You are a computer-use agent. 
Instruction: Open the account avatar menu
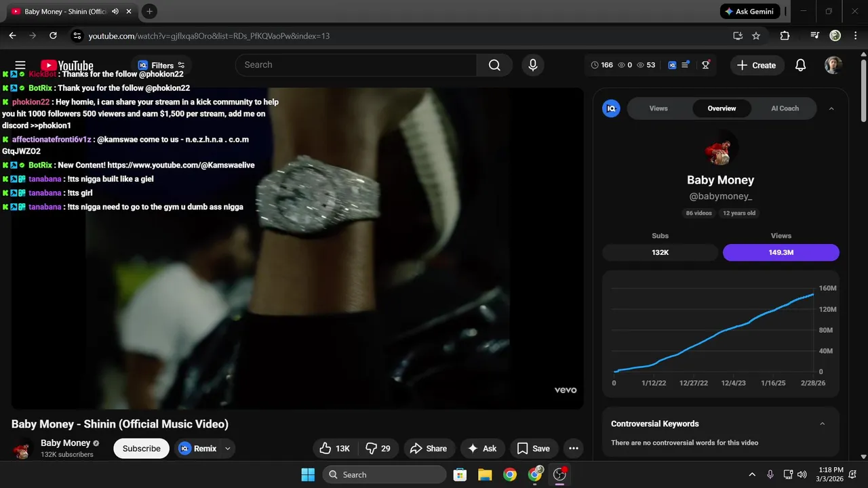click(833, 65)
